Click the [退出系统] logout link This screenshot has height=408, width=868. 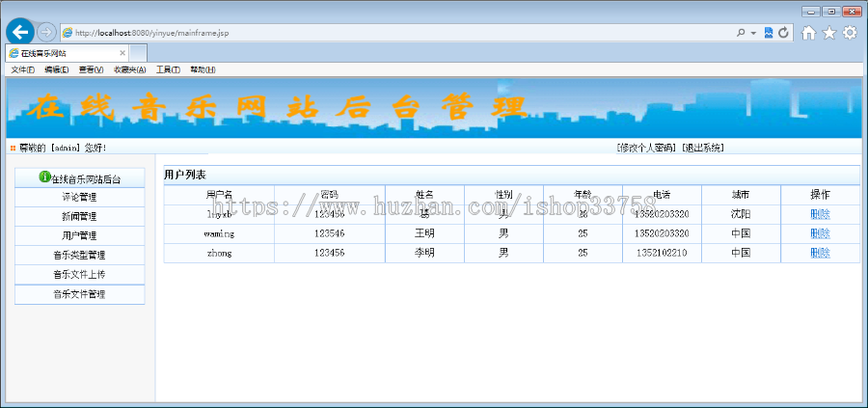(x=703, y=148)
